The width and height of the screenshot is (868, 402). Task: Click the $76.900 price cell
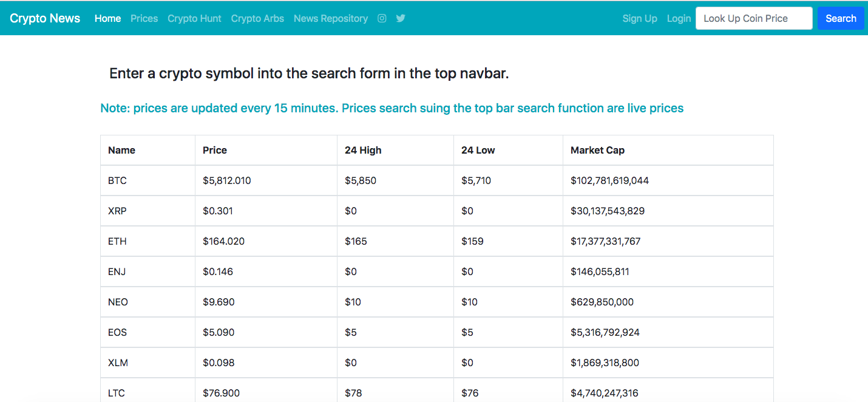(x=266, y=390)
